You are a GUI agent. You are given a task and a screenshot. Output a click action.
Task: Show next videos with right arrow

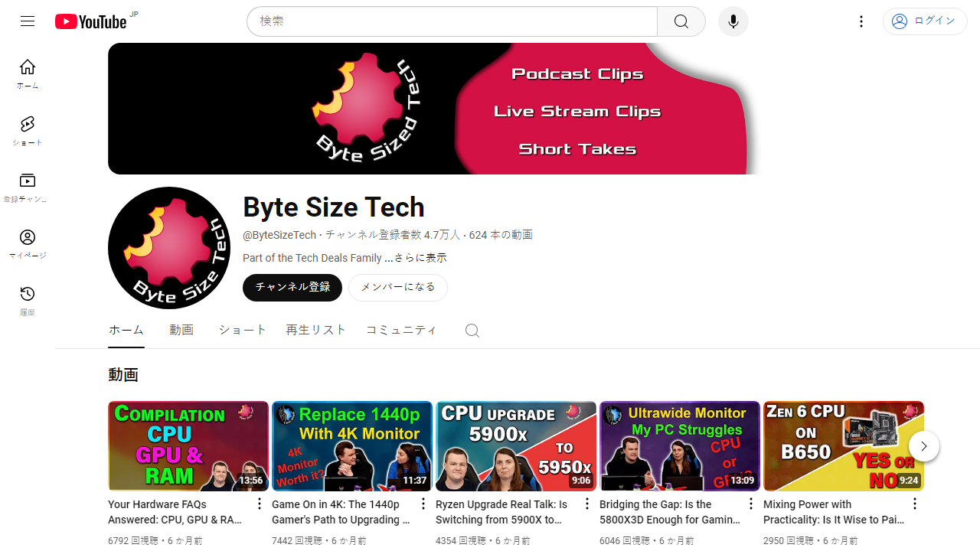924,446
